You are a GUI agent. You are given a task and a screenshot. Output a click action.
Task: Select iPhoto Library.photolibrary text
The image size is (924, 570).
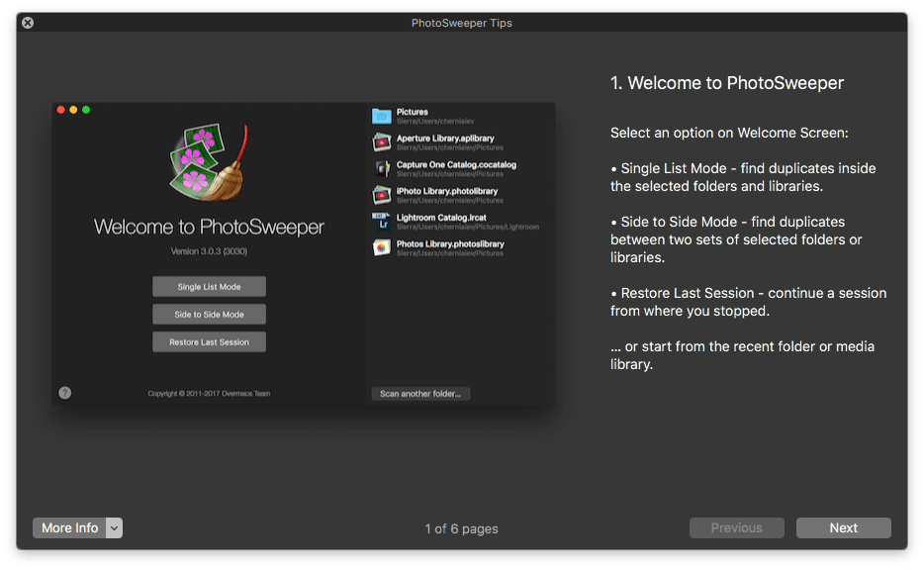pyautogui.click(x=447, y=191)
